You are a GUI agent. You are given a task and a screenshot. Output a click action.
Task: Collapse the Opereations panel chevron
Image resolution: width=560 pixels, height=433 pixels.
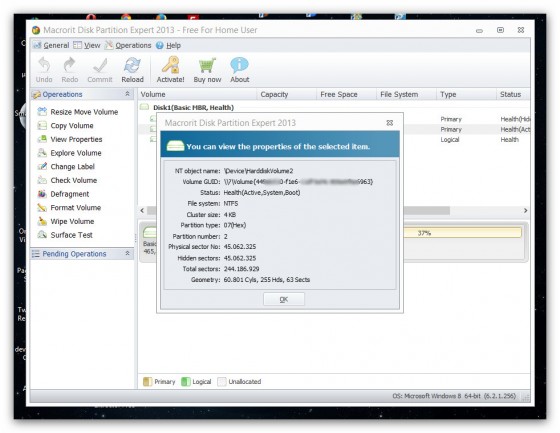pyautogui.click(x=128, y=94)
